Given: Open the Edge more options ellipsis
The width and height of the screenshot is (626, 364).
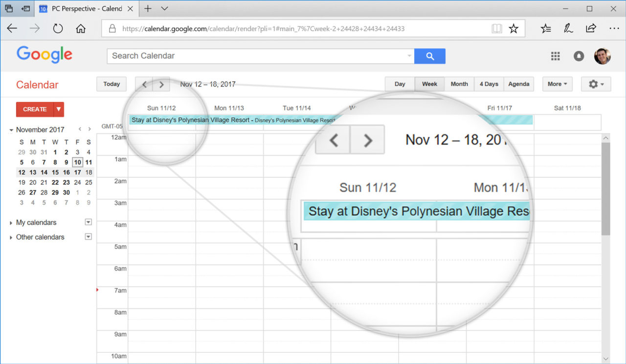Looking at the screenshot, I should 614,28.
